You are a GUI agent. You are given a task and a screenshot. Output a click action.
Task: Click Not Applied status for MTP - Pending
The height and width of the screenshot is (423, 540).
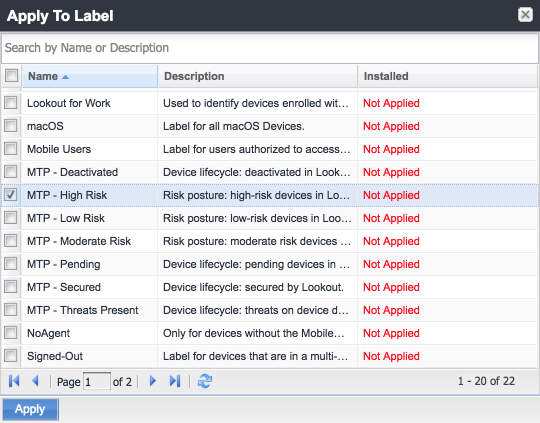click(x=391, y=264)
